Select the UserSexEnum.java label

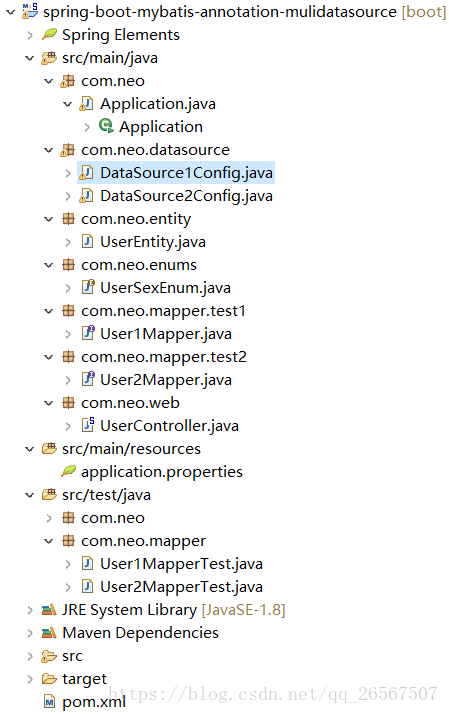click(x=165, y=288)
